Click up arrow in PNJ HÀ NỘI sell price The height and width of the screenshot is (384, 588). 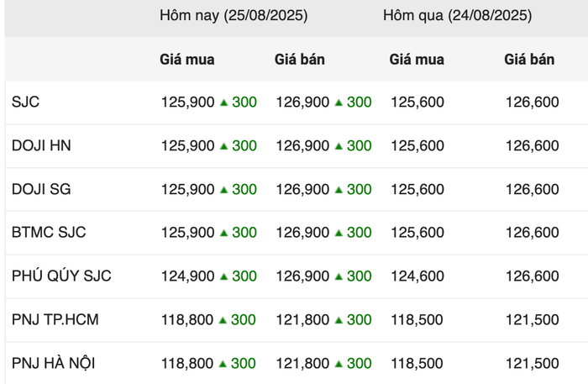pos(339,363)
